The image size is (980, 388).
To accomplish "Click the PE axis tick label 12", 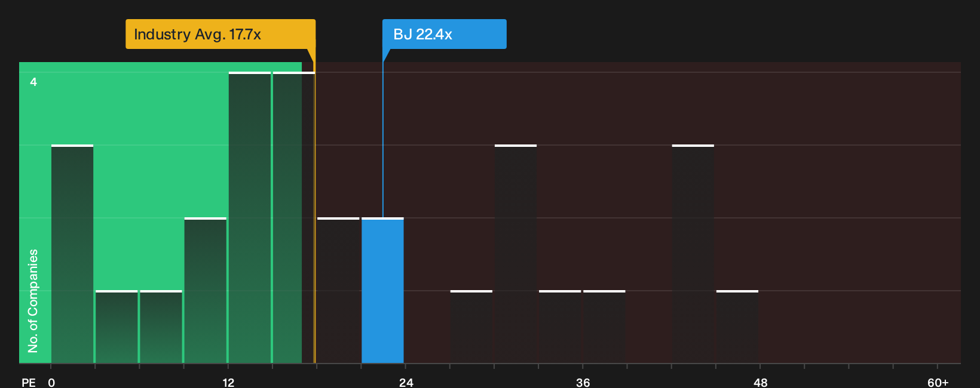I will coord(228,383).
